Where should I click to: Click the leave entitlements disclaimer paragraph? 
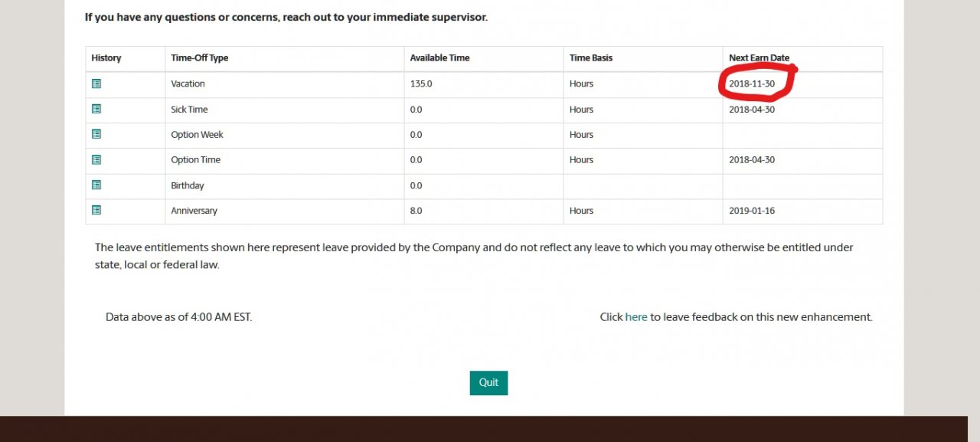(474, 256)
